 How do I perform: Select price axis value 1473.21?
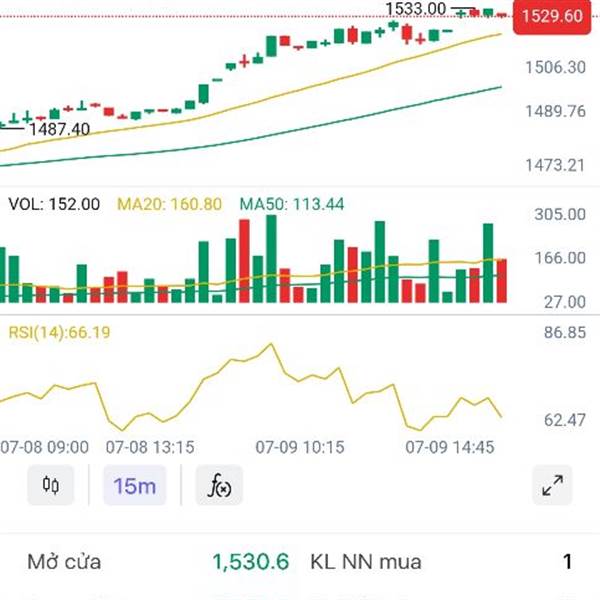555,165
